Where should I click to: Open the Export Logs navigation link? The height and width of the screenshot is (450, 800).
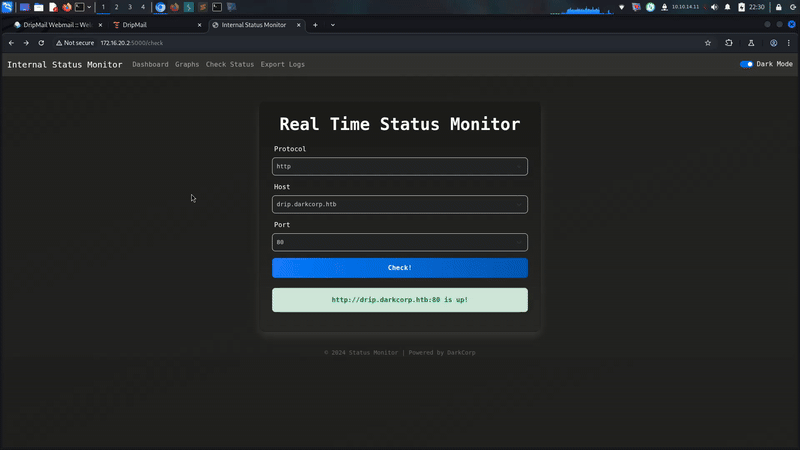(282, 64)
